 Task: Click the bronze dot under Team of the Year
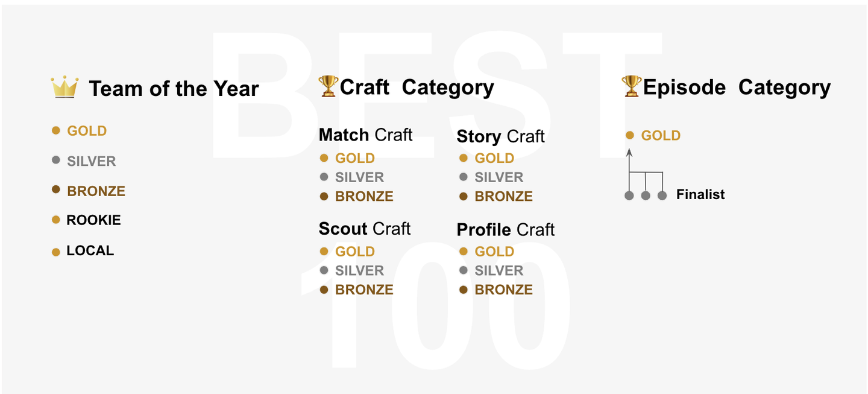pyautogui.click(x=56, y=190)
